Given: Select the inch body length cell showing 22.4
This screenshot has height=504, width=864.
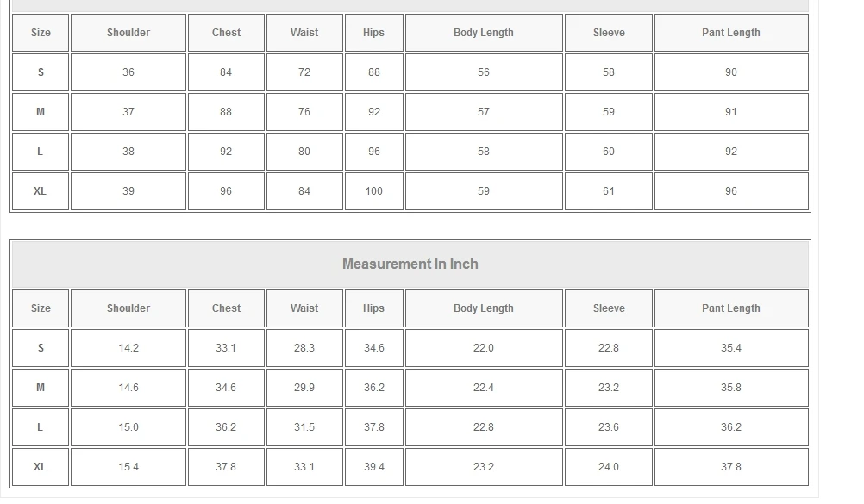Looking at the screenshot, I should [484, 388].
